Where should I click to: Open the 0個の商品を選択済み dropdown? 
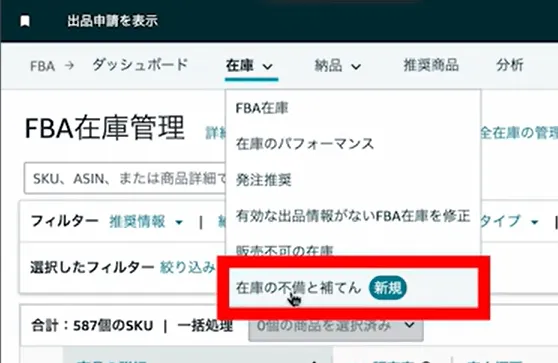tap(336, 326)
